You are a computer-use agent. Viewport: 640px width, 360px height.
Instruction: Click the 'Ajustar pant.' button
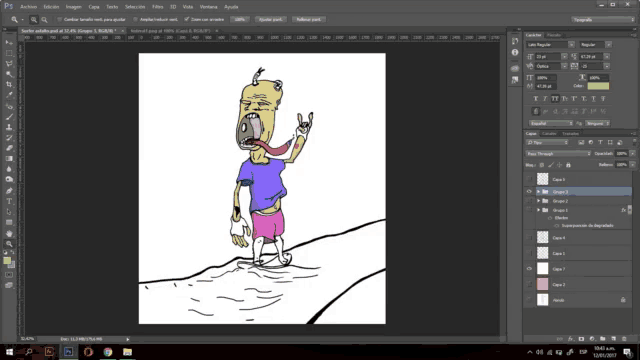271,20
